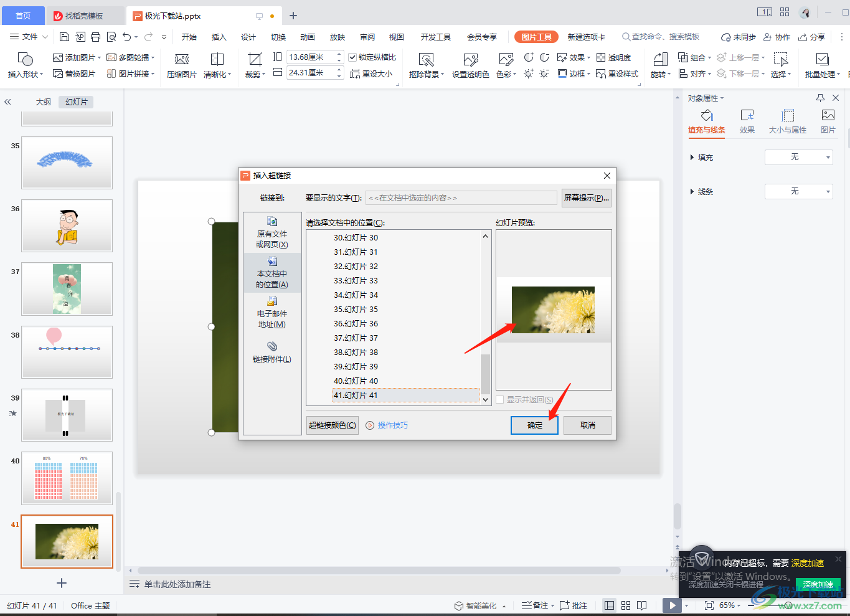
Task: Expand the Line (线条) section triangle
Action: [x=692, y=192]
